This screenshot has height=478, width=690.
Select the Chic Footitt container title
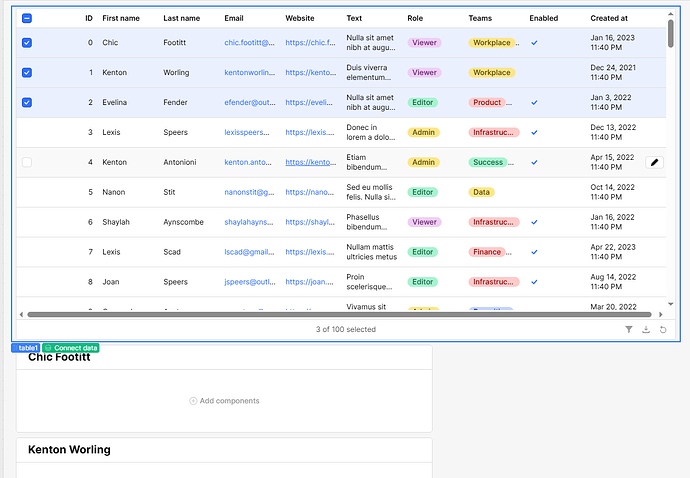click(x=59, y=357)
